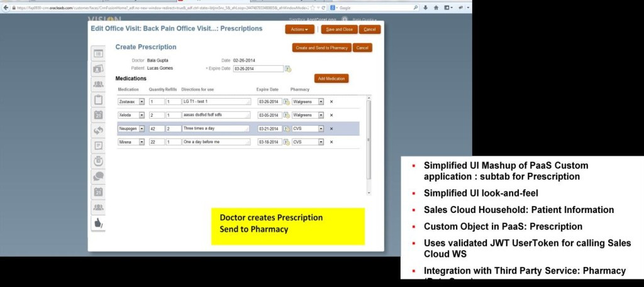Open browser downloads arrow icon

tap(426, 8)
